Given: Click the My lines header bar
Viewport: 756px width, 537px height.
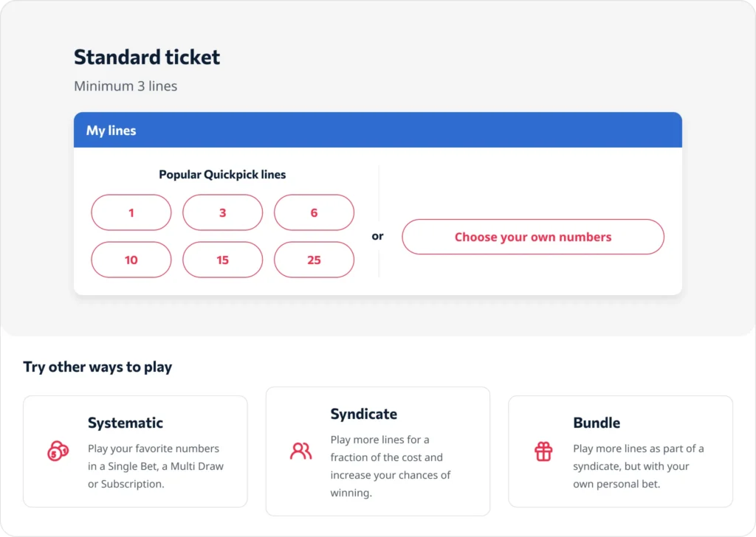Looking at the screenshot, I should tap(378, 130).
